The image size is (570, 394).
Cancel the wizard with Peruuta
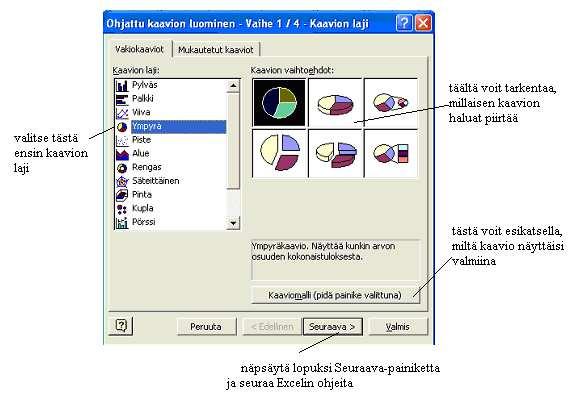click(x=206, y=327)
